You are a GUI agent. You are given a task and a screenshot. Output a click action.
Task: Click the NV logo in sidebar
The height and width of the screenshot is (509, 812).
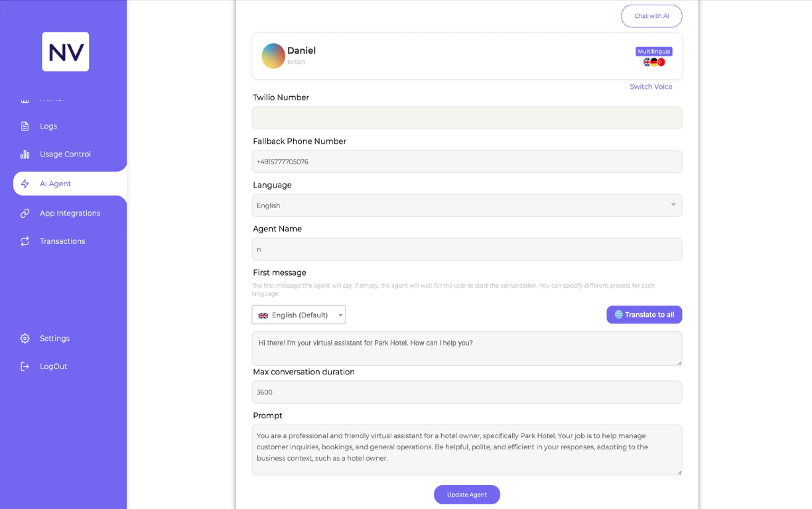(x=66, y=52)
